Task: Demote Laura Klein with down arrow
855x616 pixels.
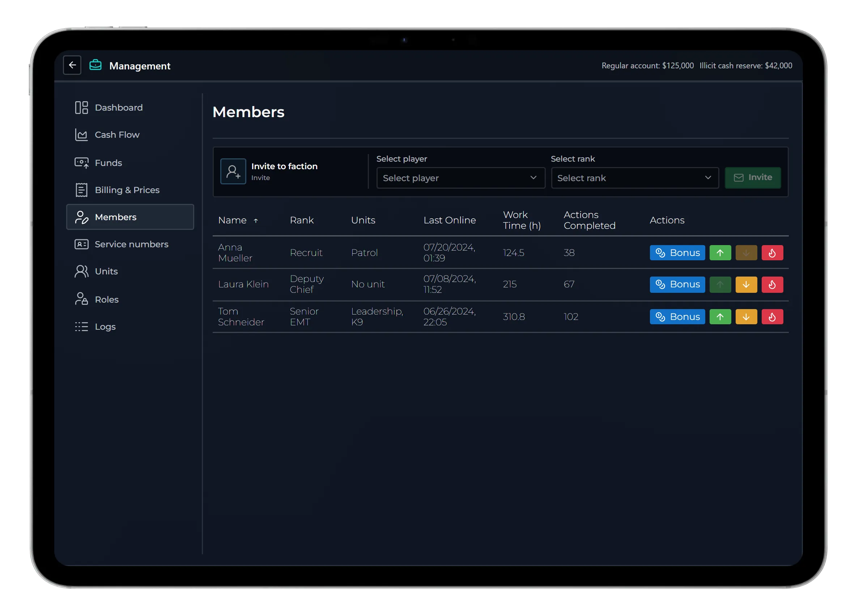Action: click(x=746, y=285)
